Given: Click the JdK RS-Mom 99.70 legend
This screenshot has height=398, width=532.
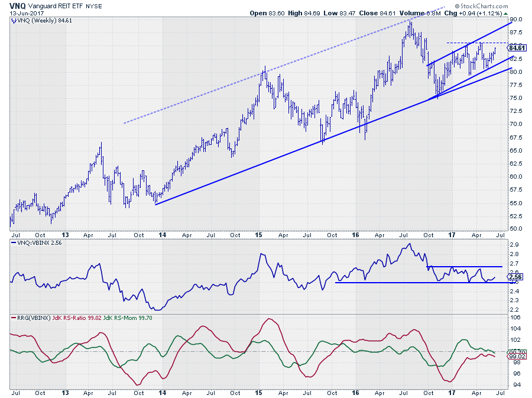Looking at the screenshot, I should click(x=128, y=318).
